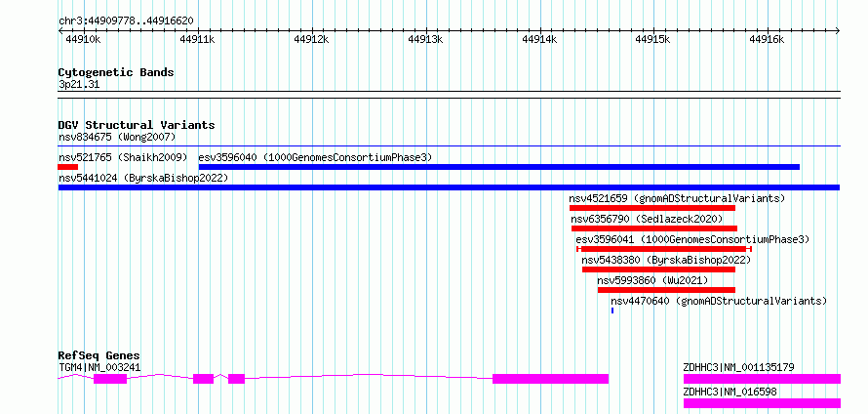Viewport: 868px width, 414px height.
Task: Select the ZDHHC3 NM_016598 magenta gene bar
Action: pos(762,403)
